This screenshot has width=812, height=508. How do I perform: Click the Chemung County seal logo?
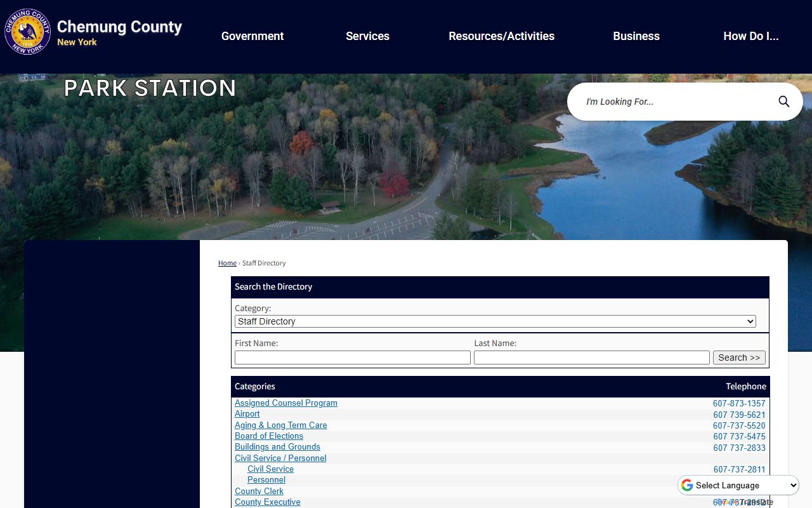28,32
